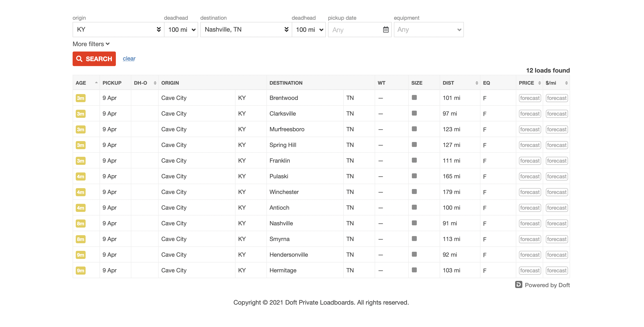Click PRICE forecast for Winchester load
The width and height of the screenshot is (644, 327).
(x=530, y=192)
